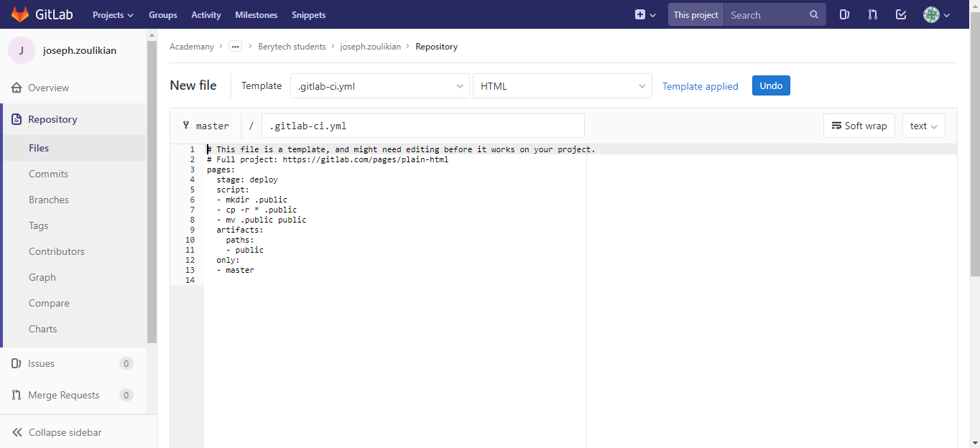Open Milestones in the top navigation

click(x=258, y=14)
